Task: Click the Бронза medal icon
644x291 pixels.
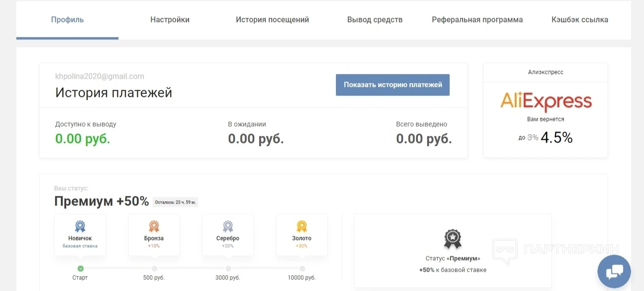Action: [x=154, y=226]
